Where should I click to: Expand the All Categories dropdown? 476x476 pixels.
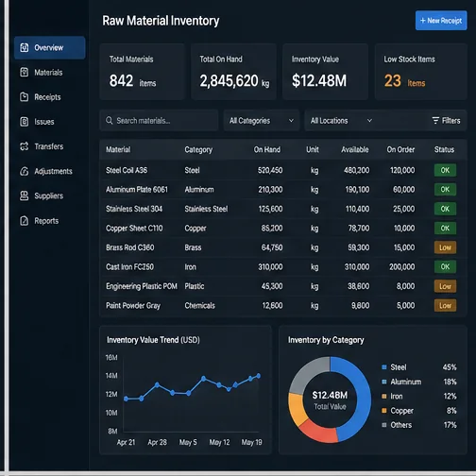pos(262,121)
